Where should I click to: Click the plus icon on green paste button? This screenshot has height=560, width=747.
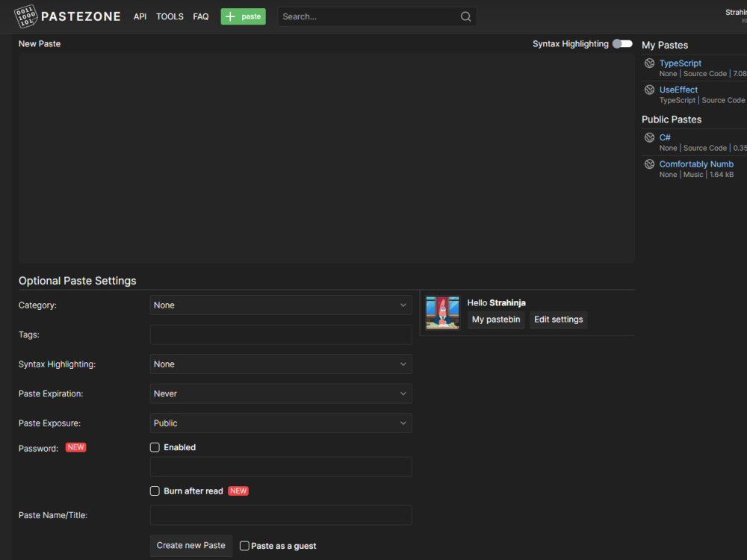click(x=230, y=16)
